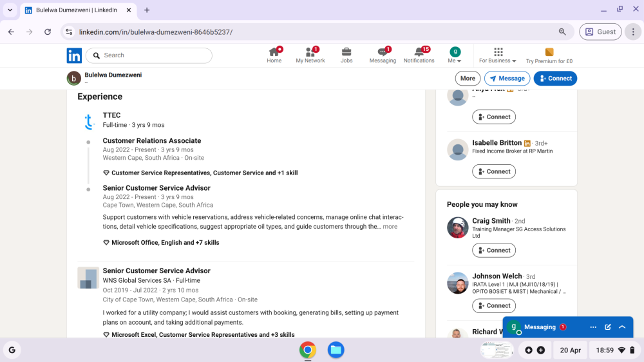Open Isabelle Britton's profile name
Viewport: 644px width, 362px height.
(x=497, y=143)
